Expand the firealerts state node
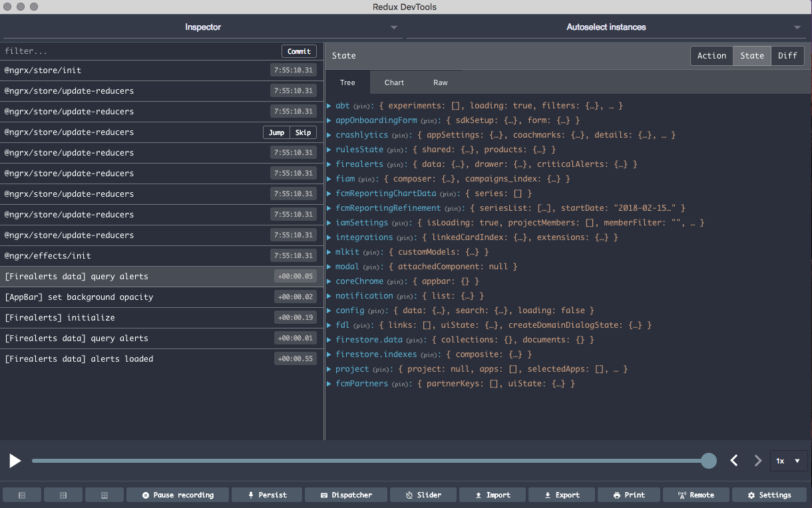This screenshot has height=508, width=812. 329,164
